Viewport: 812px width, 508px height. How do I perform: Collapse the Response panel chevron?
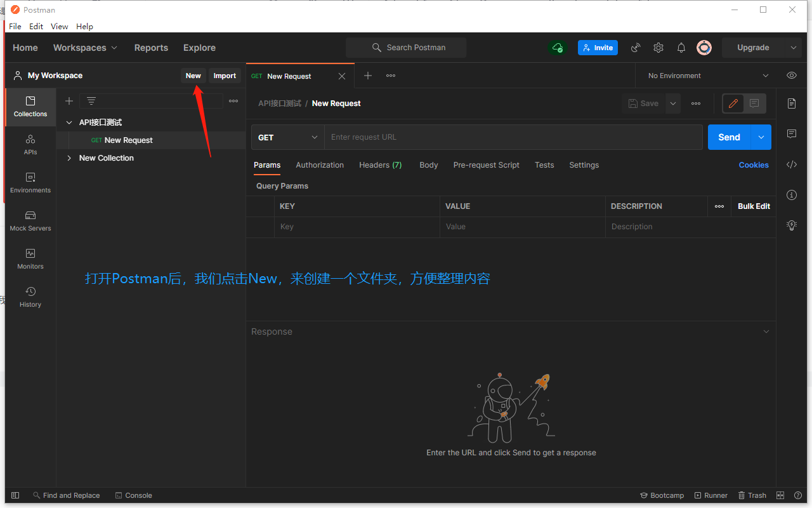click(x=766, y=331)
